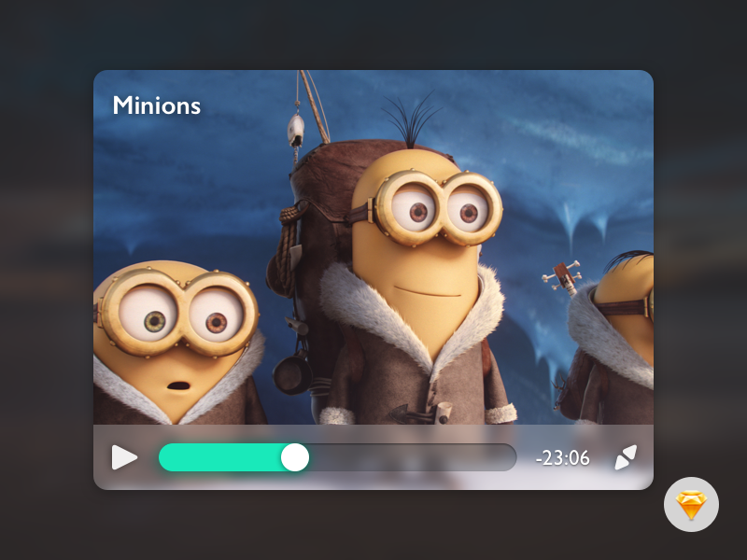Jump ahead on the gray unplayed track
Viewport: 747px width, 560px height.
click(411, 457)
